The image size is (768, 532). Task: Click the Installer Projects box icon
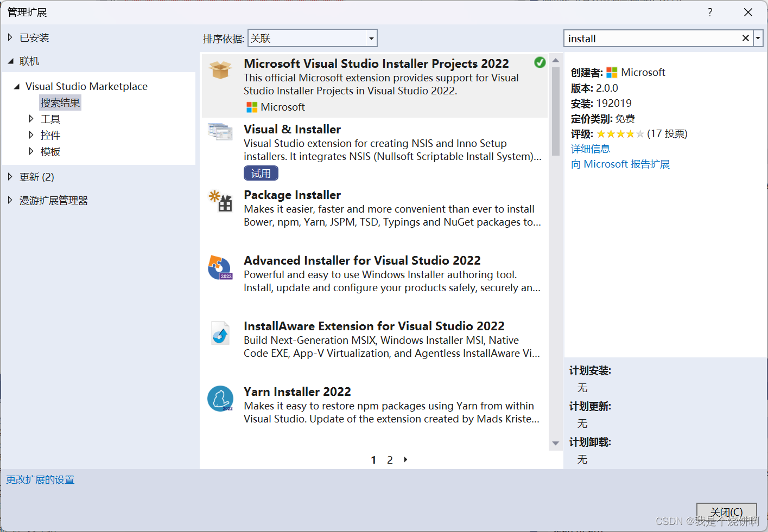[220, 70]
